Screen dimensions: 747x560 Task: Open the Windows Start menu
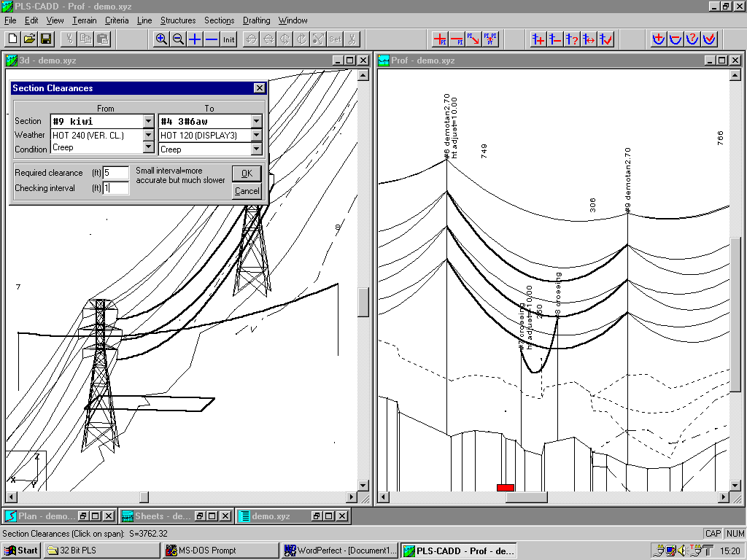[x=21, y=551]
